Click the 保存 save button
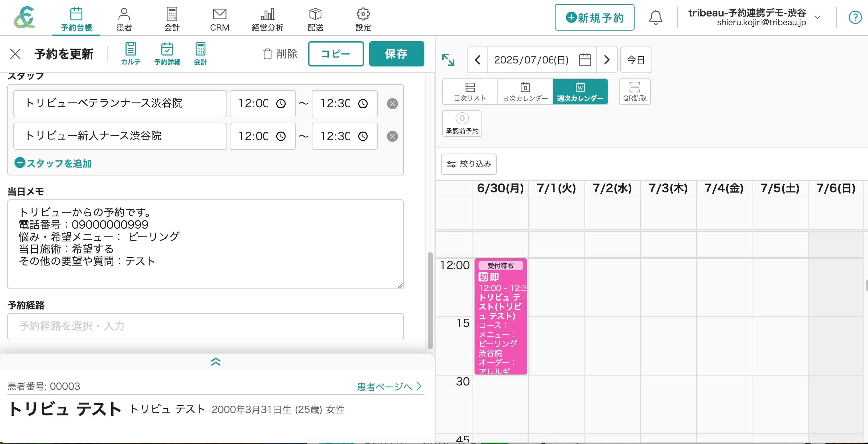 [396, 54]
